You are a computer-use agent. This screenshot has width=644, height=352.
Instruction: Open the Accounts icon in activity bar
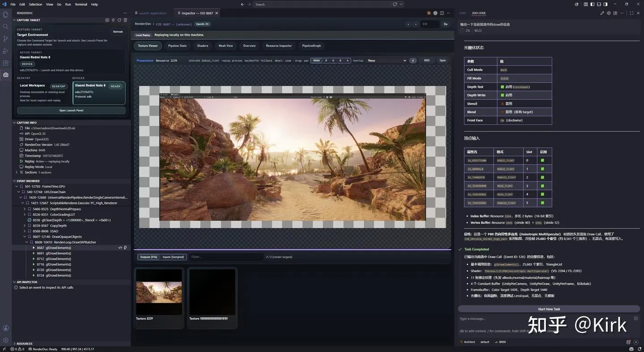(x=6, y=328)
